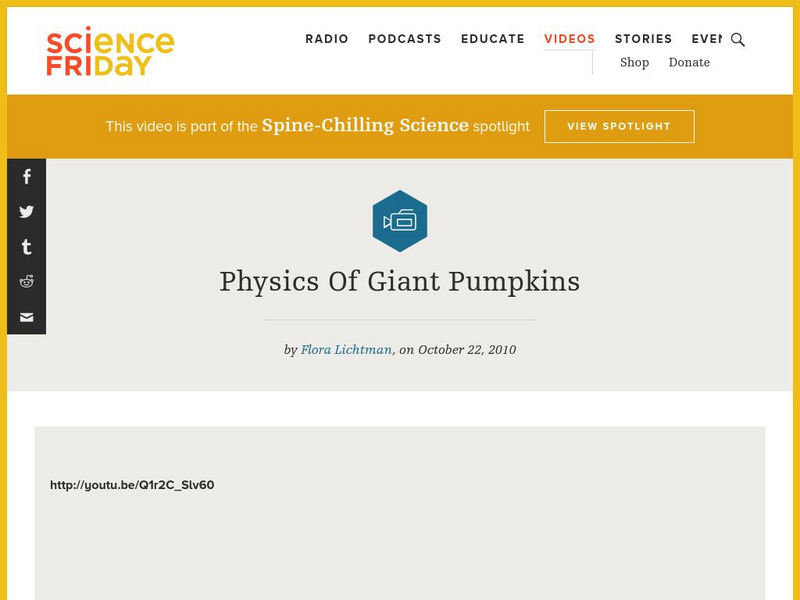The image size is (800, 600).
Task: Go to Science Friday home logo
Action: (x=110, y=52)
